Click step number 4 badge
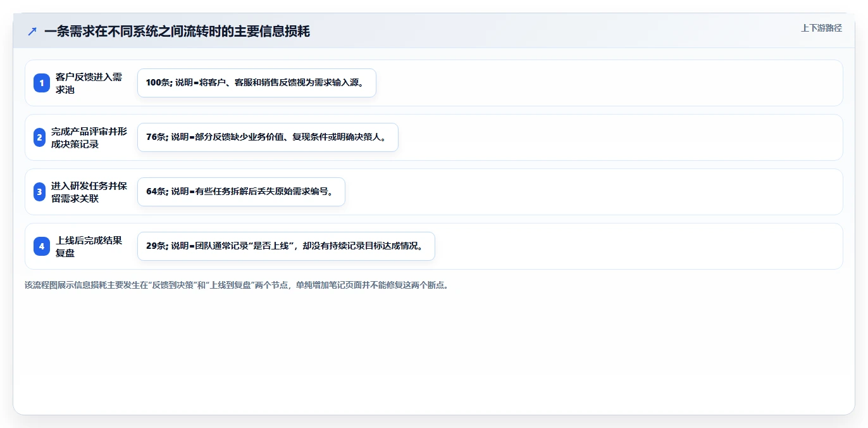Screen dimensions: 868x428 (42, 246)
